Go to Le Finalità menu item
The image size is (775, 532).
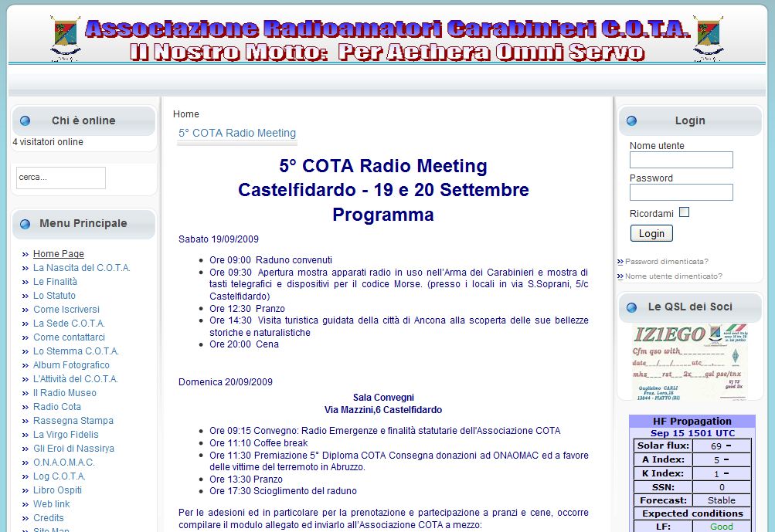click(x=55, y=282)
